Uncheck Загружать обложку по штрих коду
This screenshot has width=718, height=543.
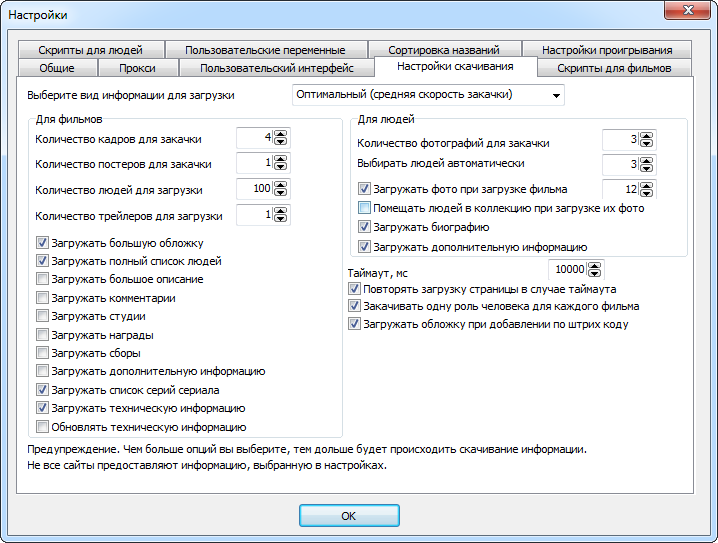click(x=354, y=324)
